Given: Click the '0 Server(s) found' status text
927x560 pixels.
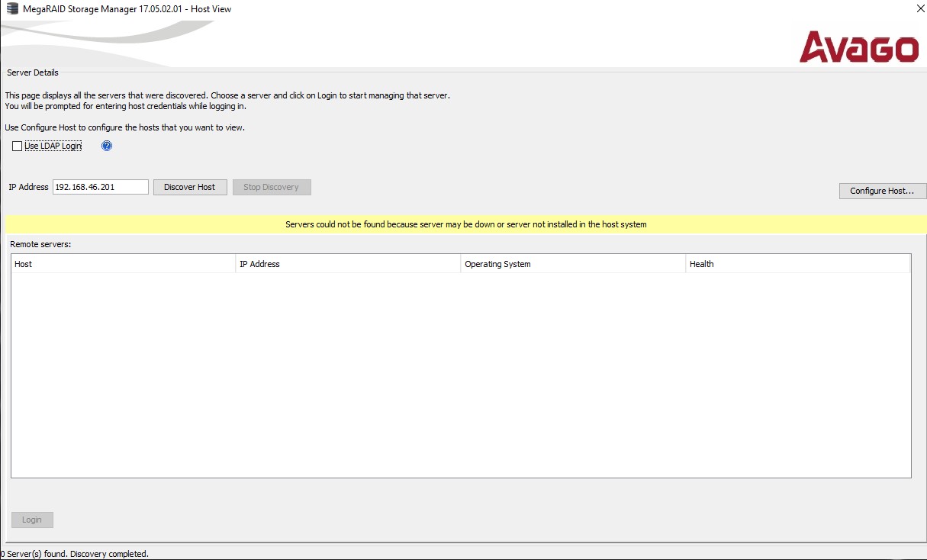Looking at the screenshot, I should coord(75,554).
